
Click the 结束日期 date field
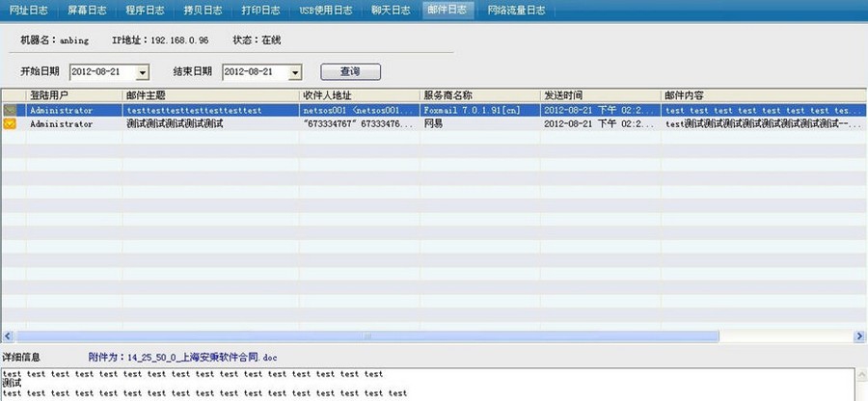coord(261,72)
